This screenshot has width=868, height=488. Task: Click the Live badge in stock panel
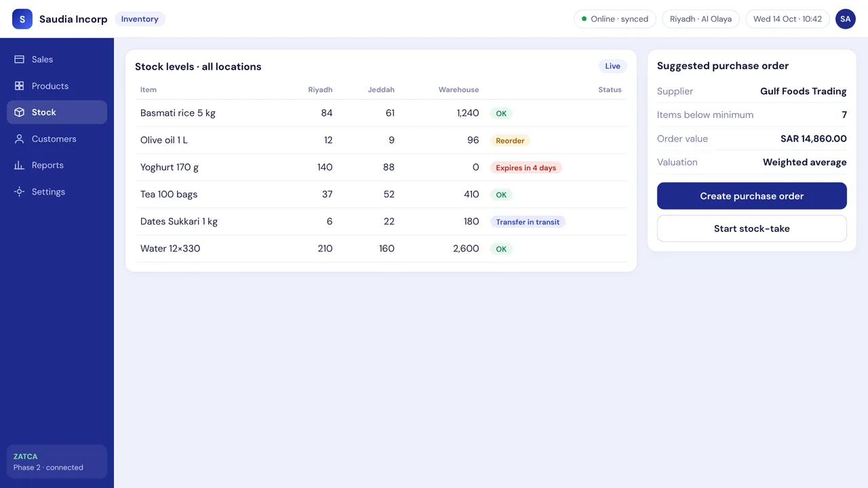(612, 66)
